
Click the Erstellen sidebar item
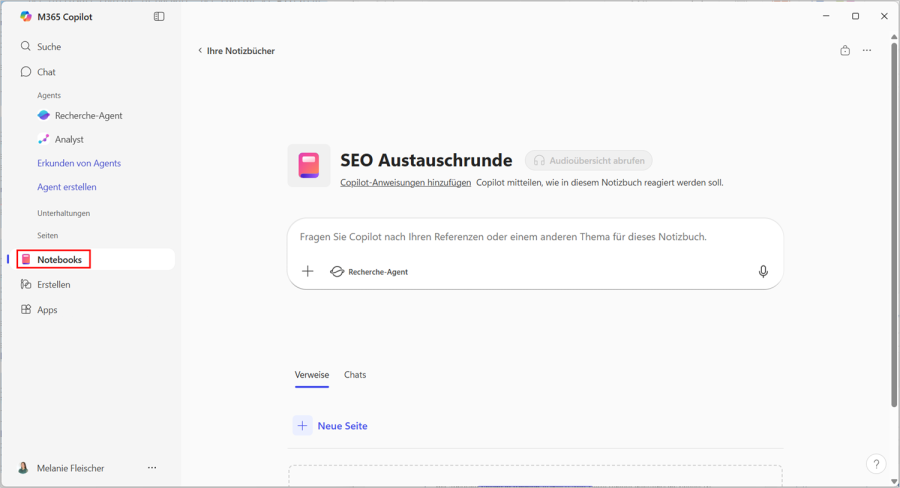click(53, 285)
